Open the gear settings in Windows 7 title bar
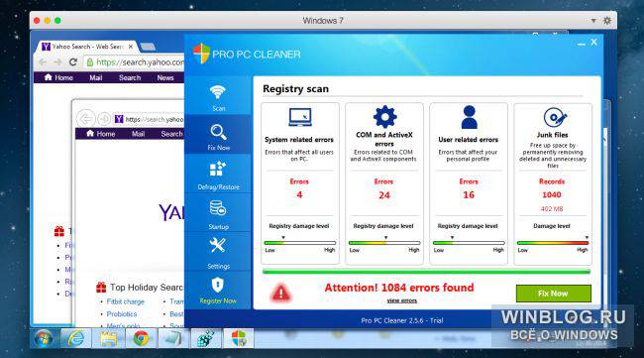 (x=607, y=20)
